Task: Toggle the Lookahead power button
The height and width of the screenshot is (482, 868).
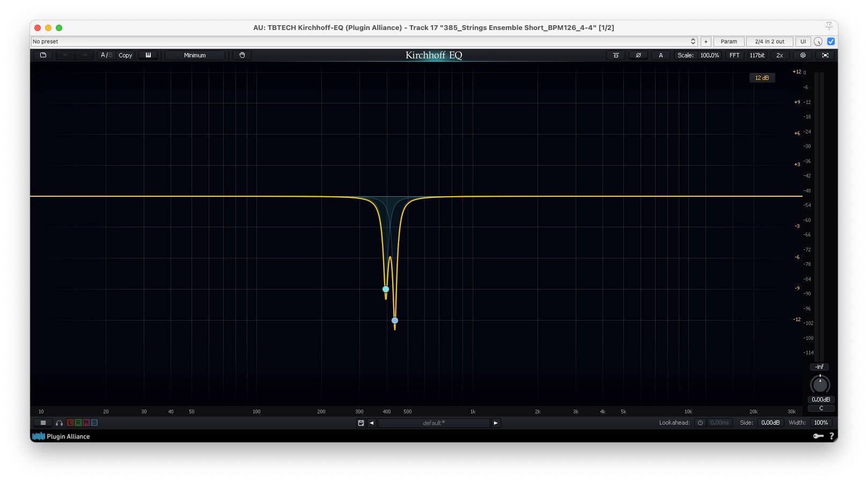Action: pos(700,423)
